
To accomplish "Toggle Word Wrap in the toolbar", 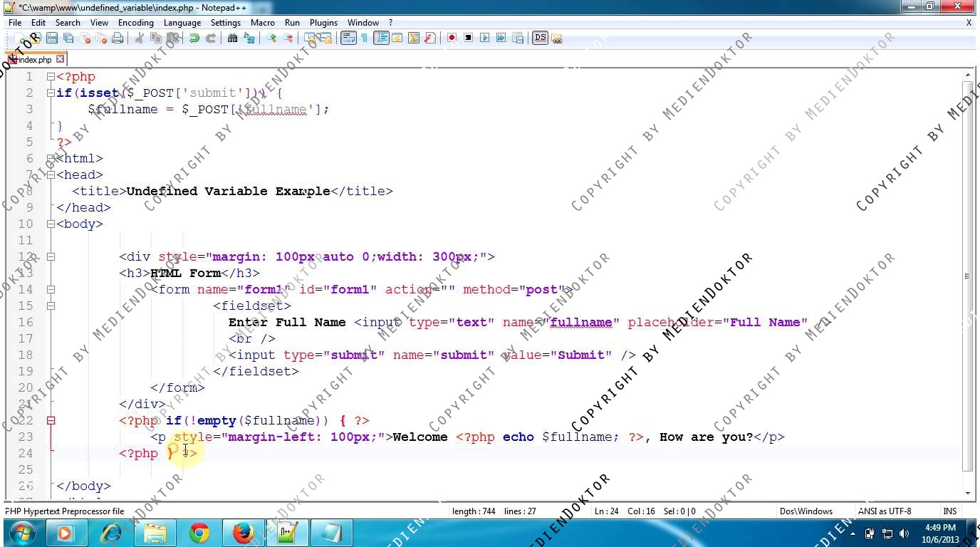I will (x=348, y=38).
